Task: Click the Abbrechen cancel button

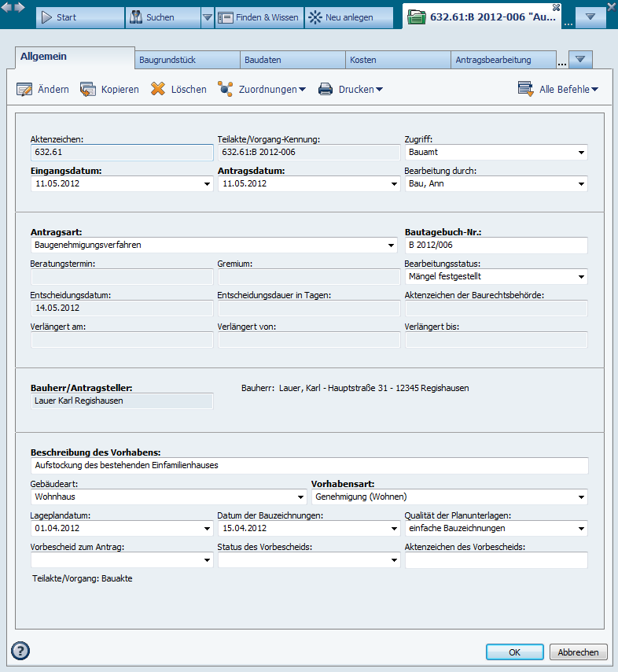Action: pyautogui.click(x=579, y=652)
